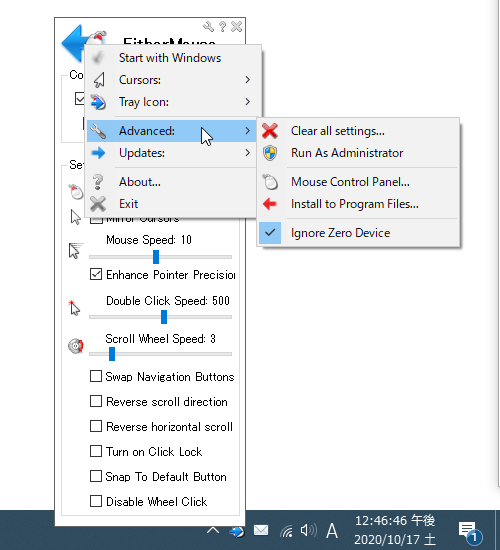Click the Mouse Speed: 10 label
The image size is (500, 550).
click(x=149, y=240)
